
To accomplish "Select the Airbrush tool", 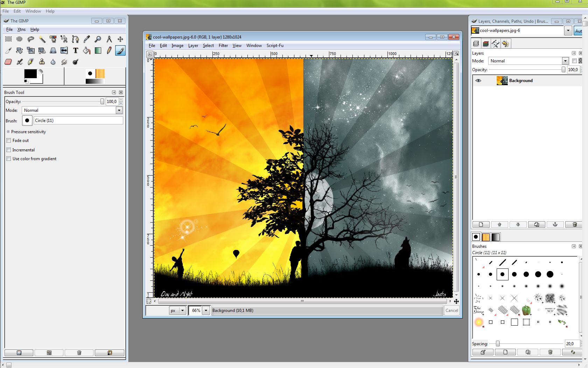I will [20, 62].
